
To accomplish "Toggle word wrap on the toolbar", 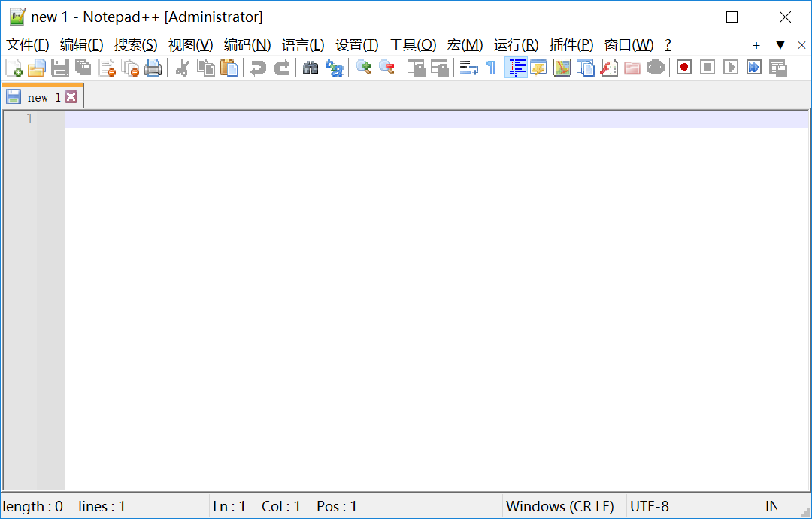I will 468,68.
